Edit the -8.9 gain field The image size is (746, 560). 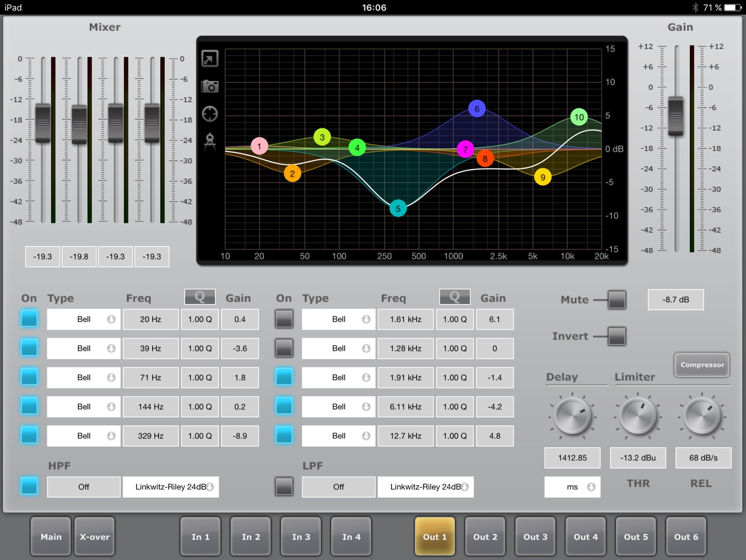(x=240, y=436)
